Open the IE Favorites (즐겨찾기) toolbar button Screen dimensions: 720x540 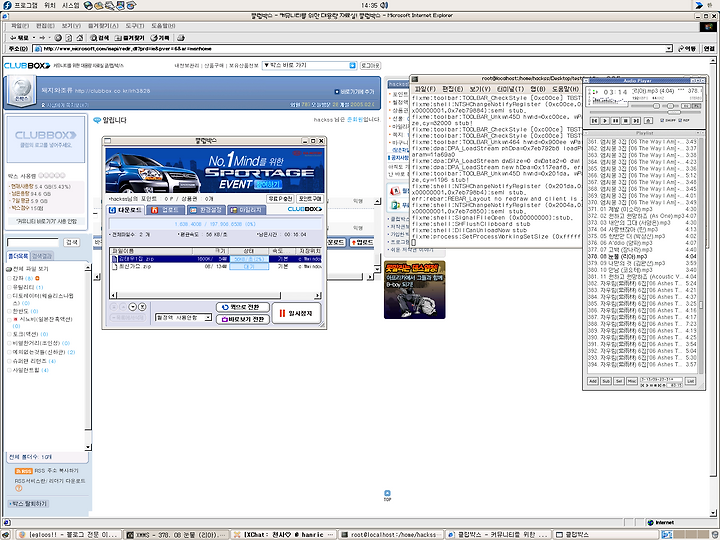point(129,38)
